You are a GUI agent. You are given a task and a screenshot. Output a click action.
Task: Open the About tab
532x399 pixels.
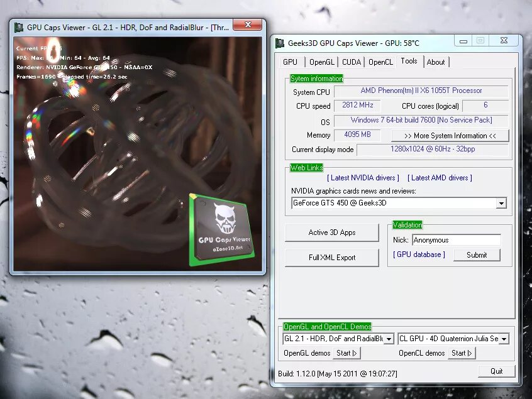click(x=436, y=62)
